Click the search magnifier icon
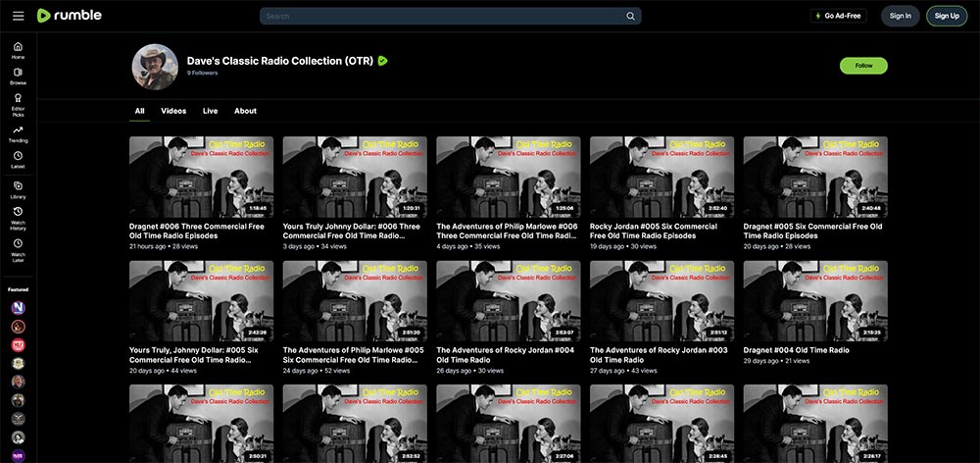The height and width of the screenshot is (463, 980). 630,17
